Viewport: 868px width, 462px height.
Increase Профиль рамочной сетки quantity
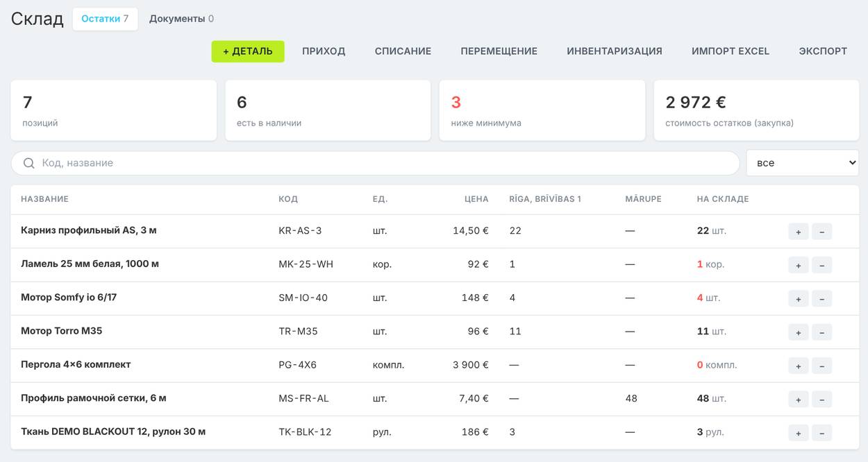[x=799, y=399]
